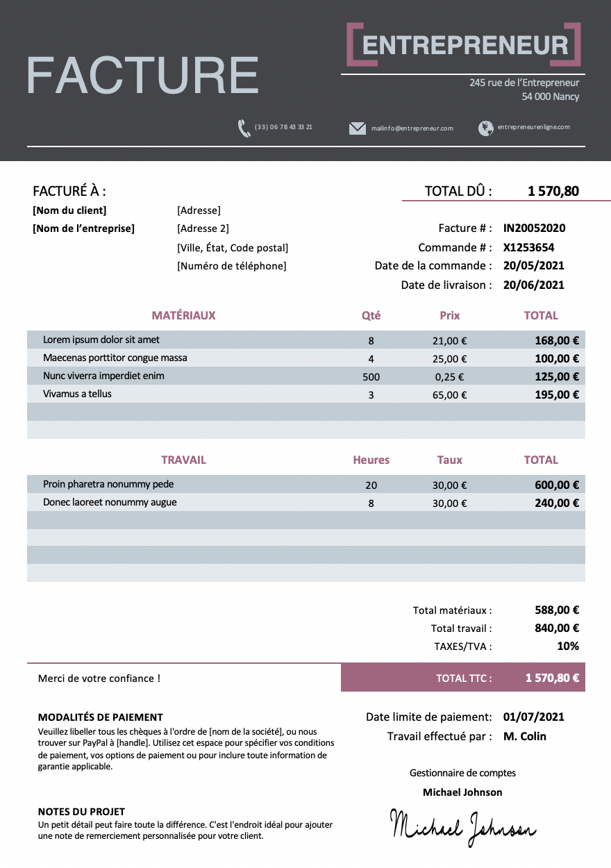
Task: Click the phone handset icon
Action: coord(244,128)
